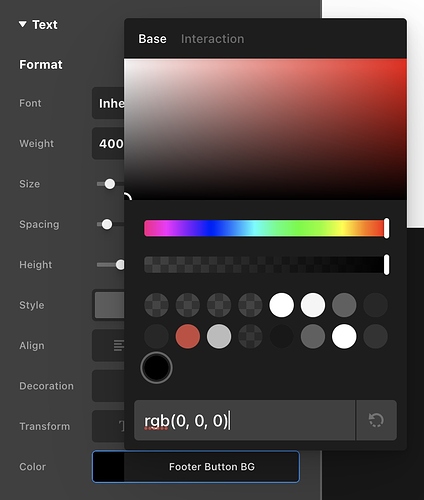Click the Size slider handle

coord(110,184)
